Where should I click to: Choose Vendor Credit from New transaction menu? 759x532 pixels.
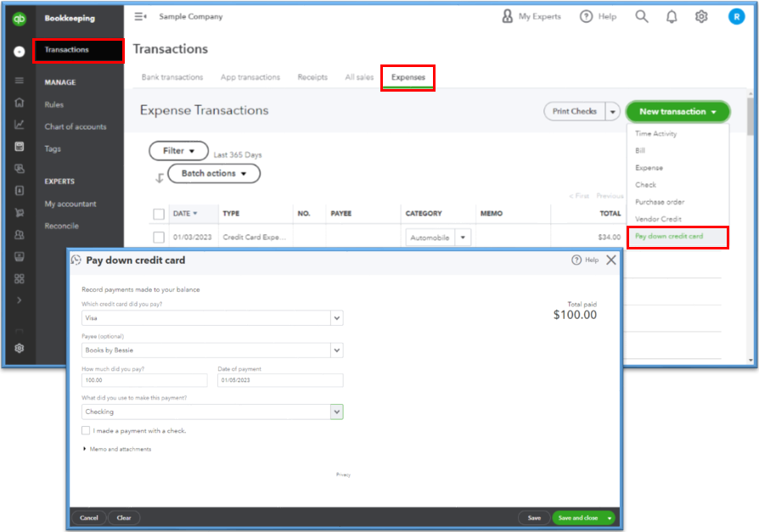658,219
